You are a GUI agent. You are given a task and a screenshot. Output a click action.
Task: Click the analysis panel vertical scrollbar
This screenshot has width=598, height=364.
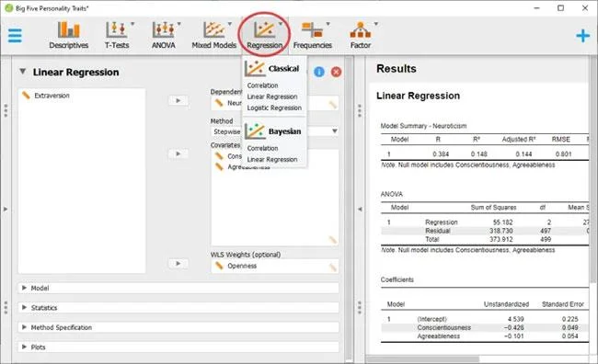(x=349, y=208)
